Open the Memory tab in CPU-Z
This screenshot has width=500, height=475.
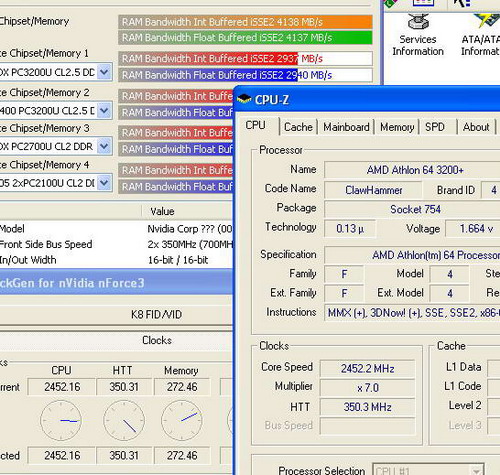click(397, 127)
